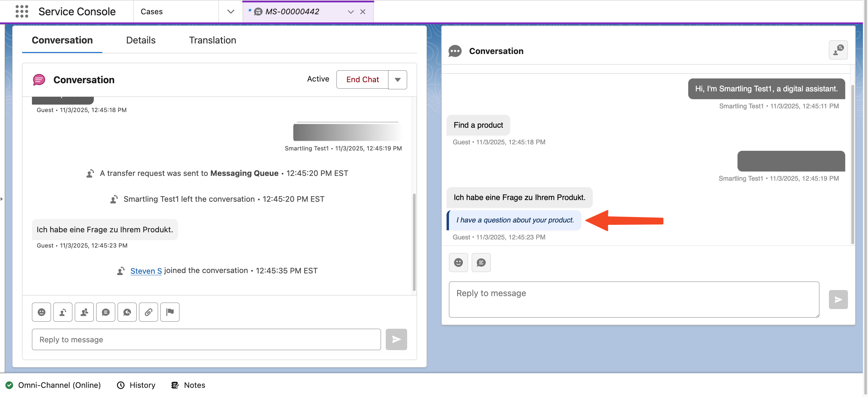Insert an emoji in the agent reply
This screenshot has height=397, width=868.
41,312
